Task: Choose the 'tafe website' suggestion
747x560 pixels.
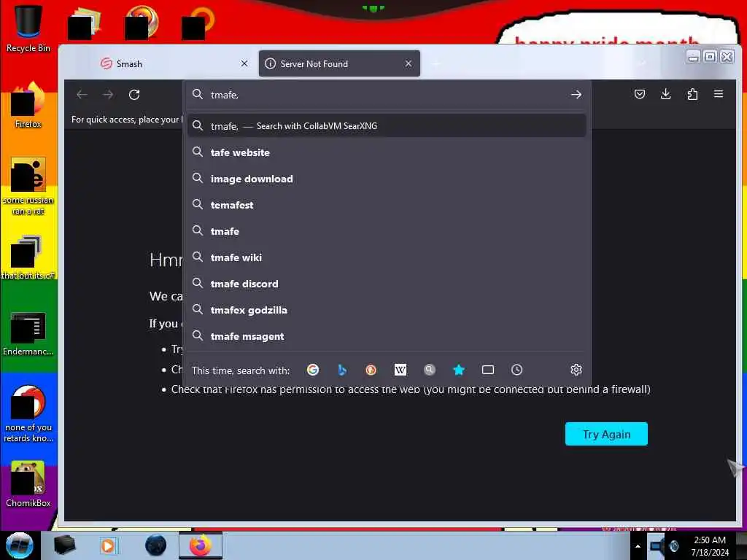Action: [387, 152]
